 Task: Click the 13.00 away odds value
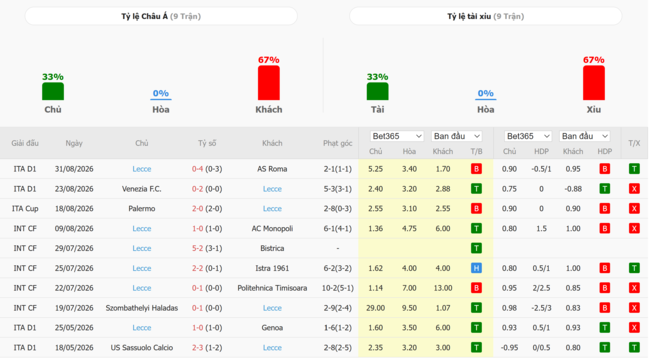tap(443, 288)
